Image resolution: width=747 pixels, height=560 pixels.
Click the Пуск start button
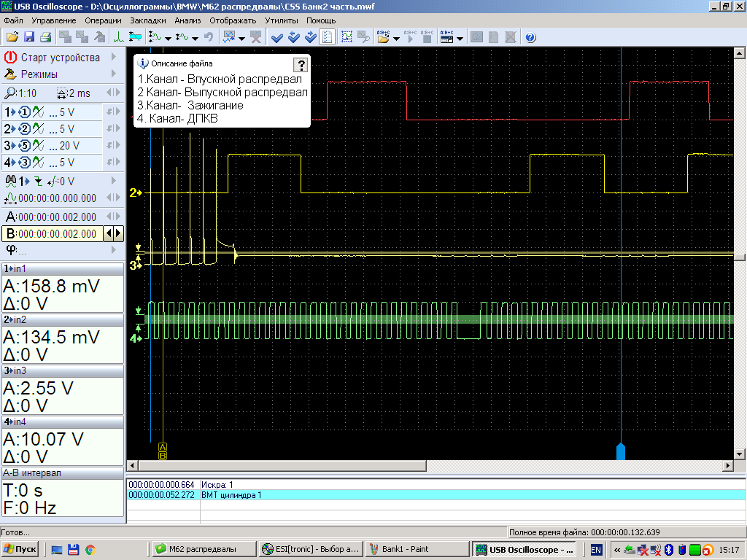coord(20,549)
